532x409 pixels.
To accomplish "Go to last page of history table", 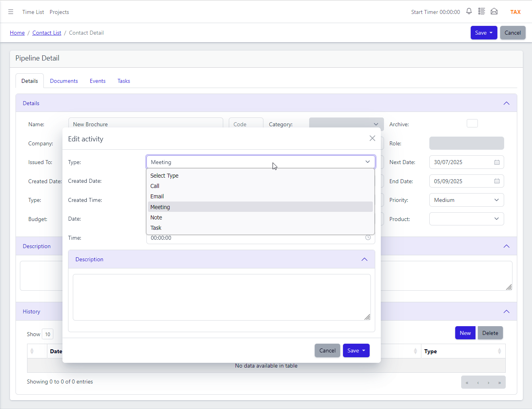I will coord(499,382).
